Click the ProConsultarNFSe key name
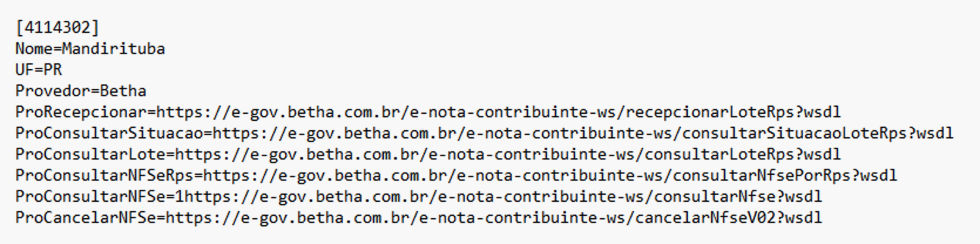 point(90,196)
